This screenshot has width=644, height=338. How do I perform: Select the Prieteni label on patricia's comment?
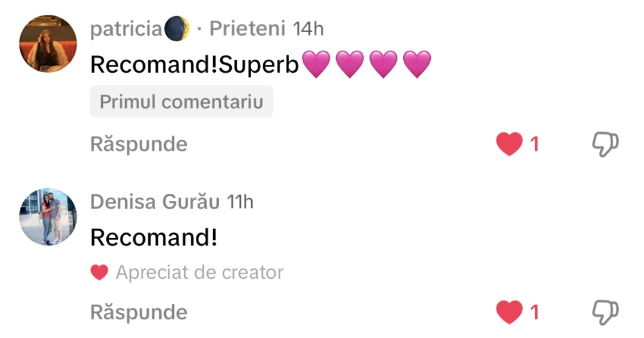[247, 29]
